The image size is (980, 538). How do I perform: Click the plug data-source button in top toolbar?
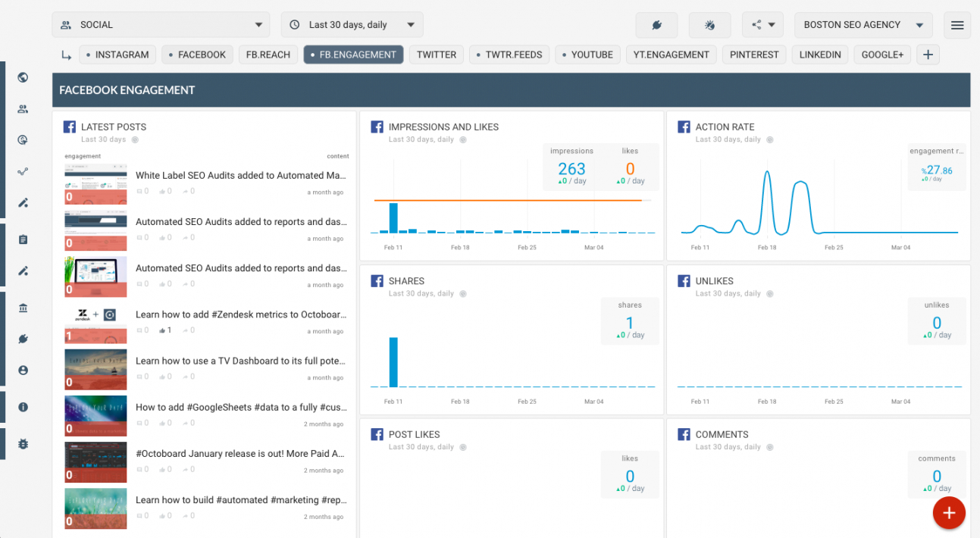tap(656, 25)
